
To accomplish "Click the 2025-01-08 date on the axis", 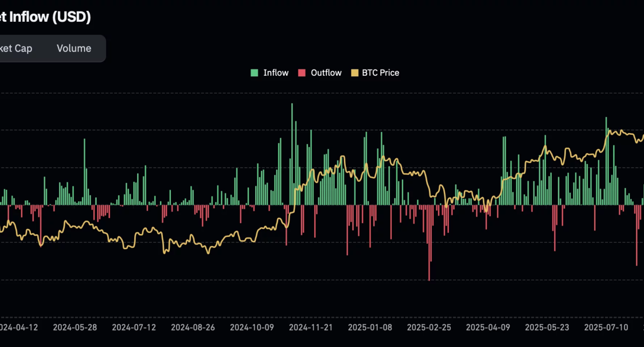I will tap(370, 328).
